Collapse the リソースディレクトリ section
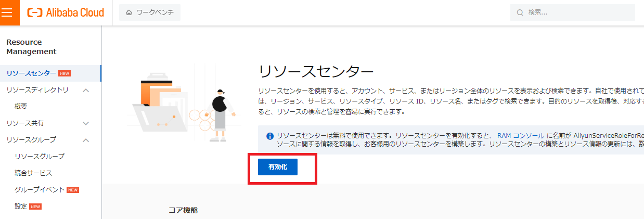 (86, 90)
